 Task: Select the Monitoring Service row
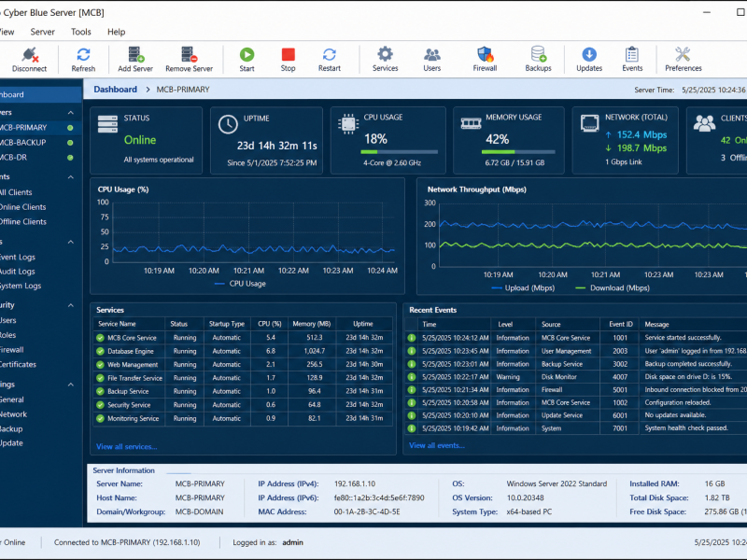pyautogui.click(x=244, y=418)
